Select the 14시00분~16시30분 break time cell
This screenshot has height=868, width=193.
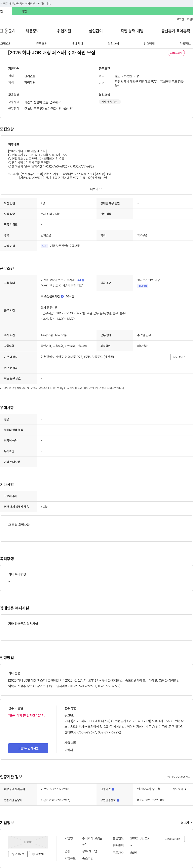pos(53,335)
